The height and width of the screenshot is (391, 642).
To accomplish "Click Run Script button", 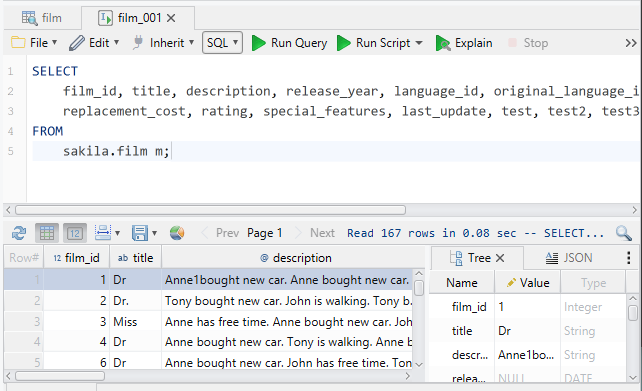I will pos(373,43).
